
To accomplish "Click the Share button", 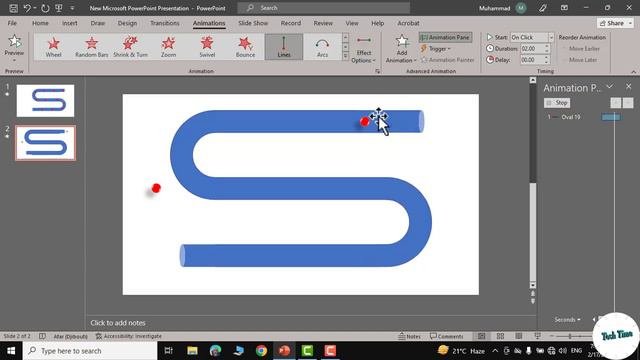I will click(x=611, y=23).
